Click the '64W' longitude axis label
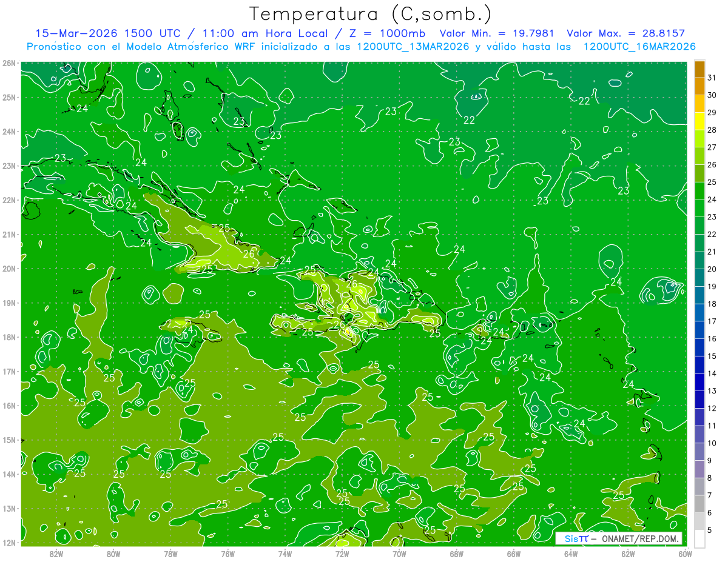Image resolution: width=728 pixels, height=562 pixels. point(571,554)
